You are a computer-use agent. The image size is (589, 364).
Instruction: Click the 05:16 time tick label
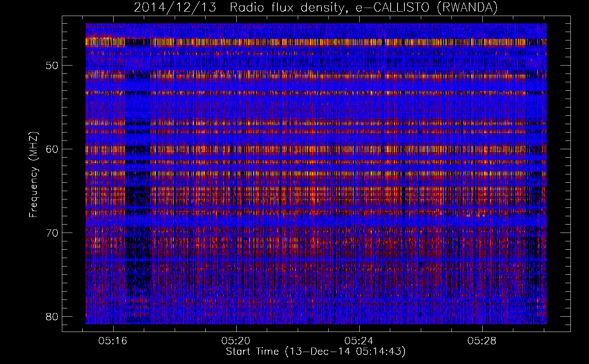112,341
